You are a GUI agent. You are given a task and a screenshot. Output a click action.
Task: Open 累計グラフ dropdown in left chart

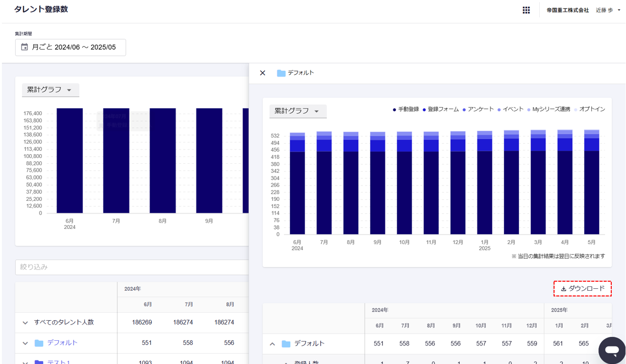pos(50,90)
